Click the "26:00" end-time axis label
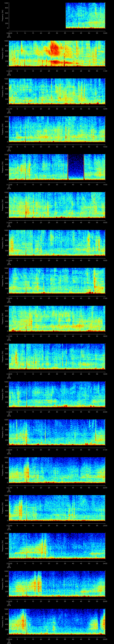114x644 pixels. [105, 639]
